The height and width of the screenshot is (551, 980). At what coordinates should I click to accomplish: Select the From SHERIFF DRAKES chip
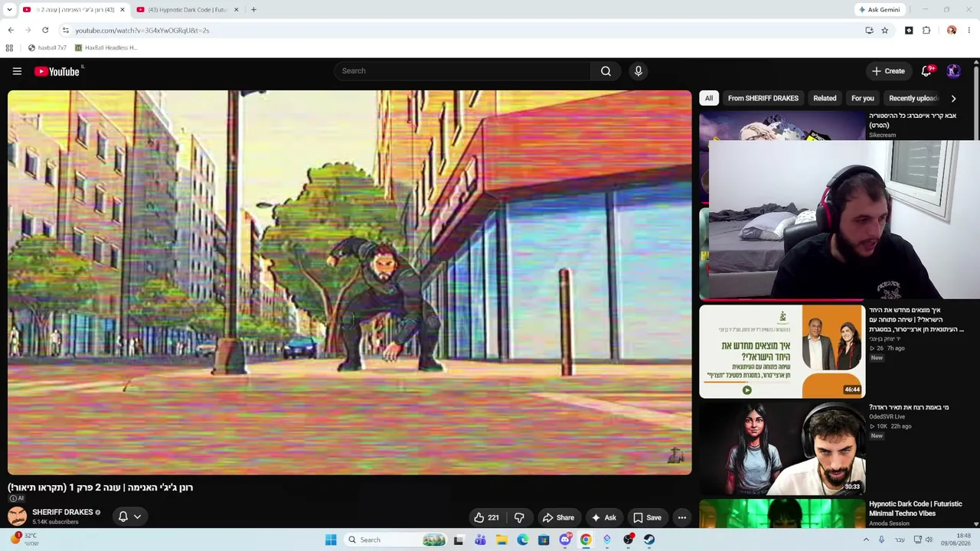pyautogui.click(x=763, y=98)
